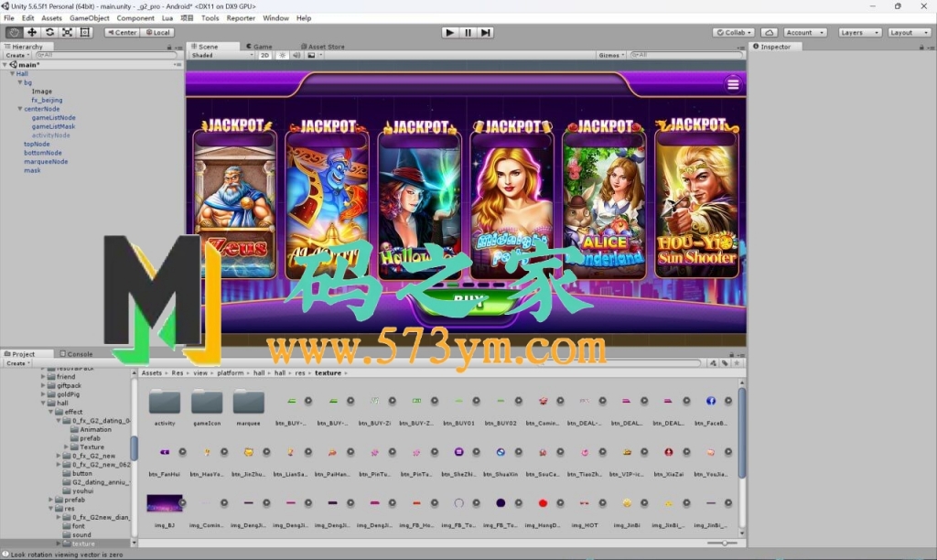Click search by label icon in Project
The width and height of the screenshot is (937, 560).
725,363
